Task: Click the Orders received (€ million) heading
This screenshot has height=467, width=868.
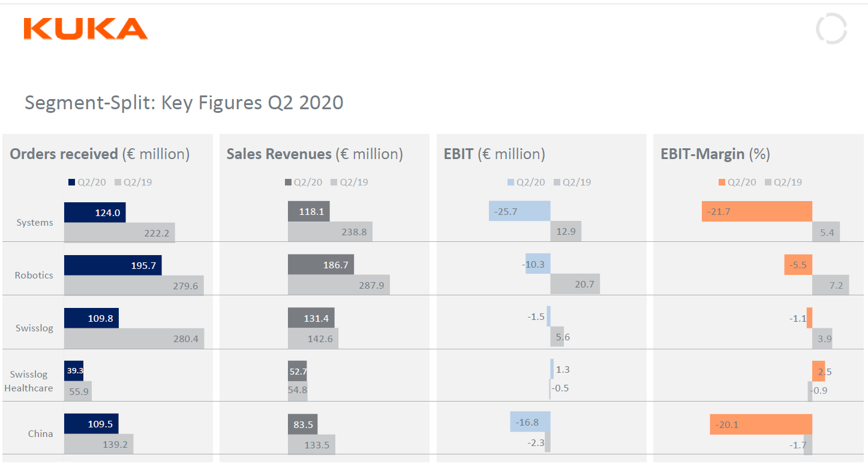Action: click(x=100, y=154)
